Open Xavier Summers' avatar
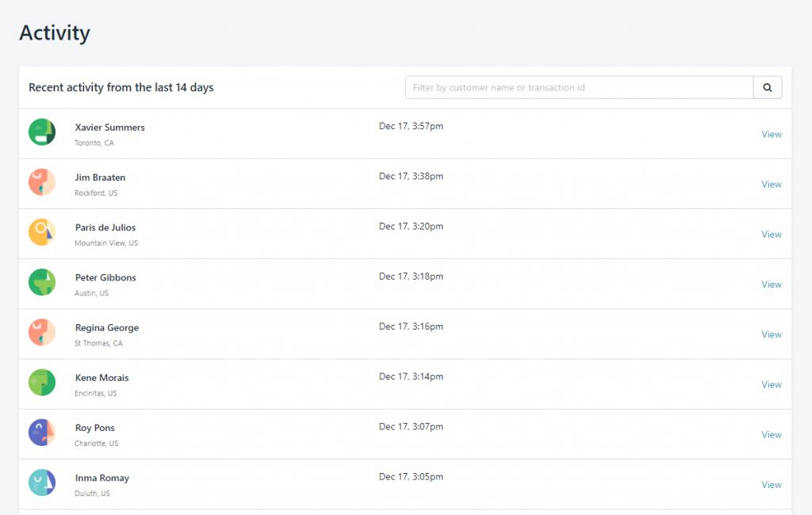Image resolution: width=812 pixels, height=515 pixels. click(x=42, y=132)
